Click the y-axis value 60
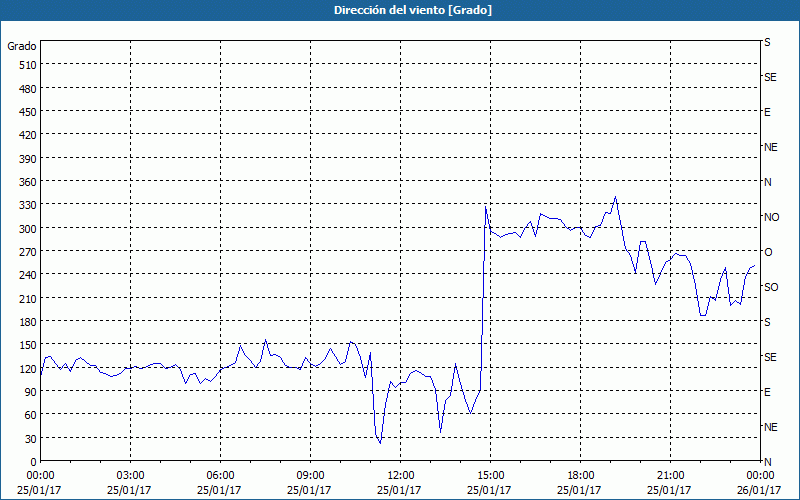Image resolution: width=800 pixels, height=500 pixels. tap(31, 415)
